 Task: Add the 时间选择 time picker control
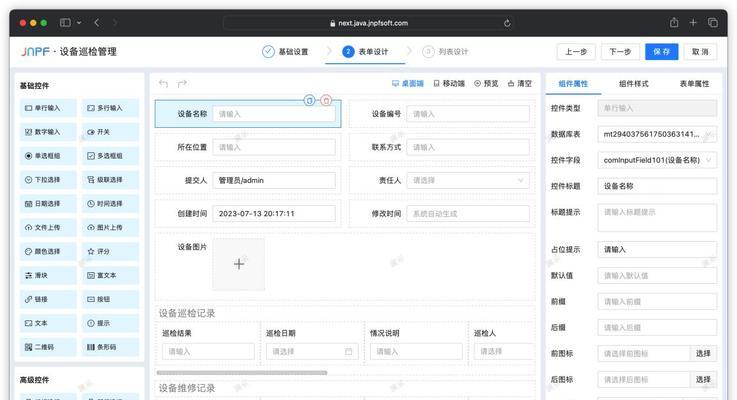(x=110, y=204)
